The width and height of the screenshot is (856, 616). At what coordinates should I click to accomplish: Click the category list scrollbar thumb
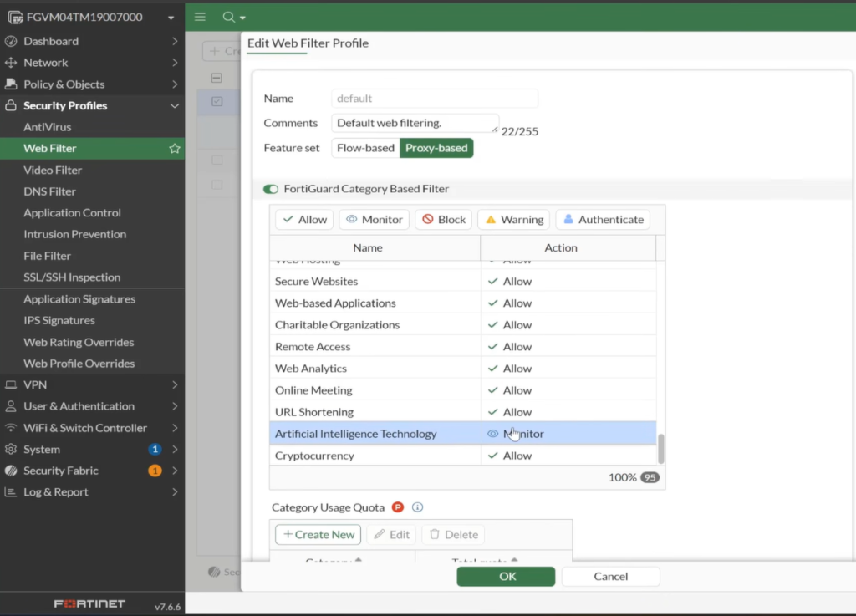(x=661, y=449)
